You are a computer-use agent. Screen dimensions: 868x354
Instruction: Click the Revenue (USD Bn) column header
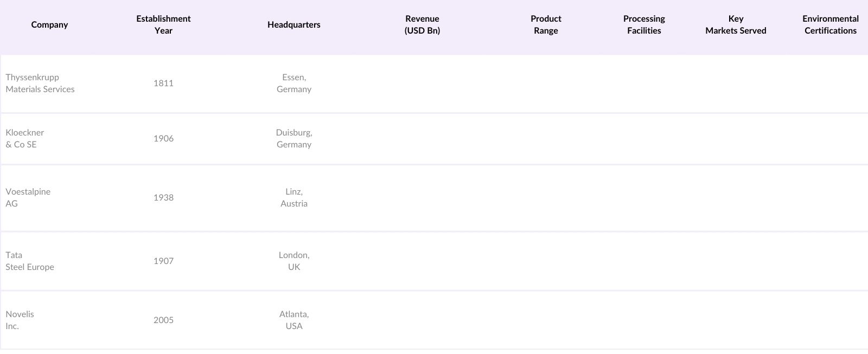pos(422,25)
